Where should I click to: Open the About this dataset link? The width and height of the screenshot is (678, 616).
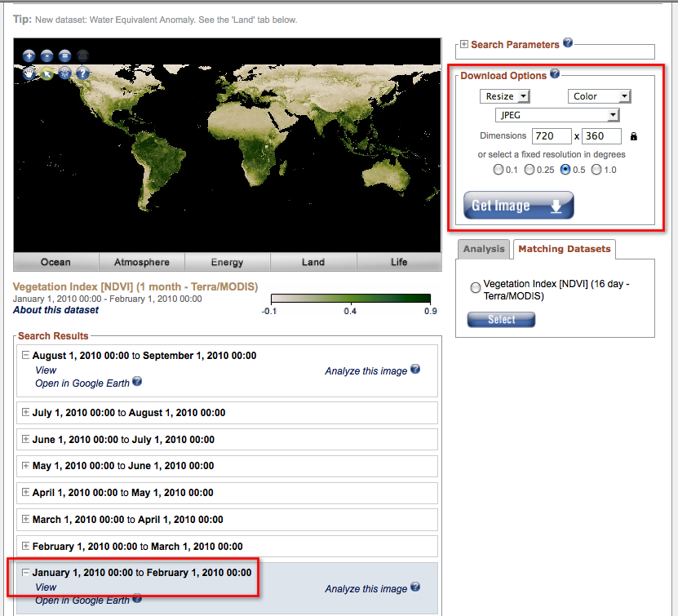point(55,310)
